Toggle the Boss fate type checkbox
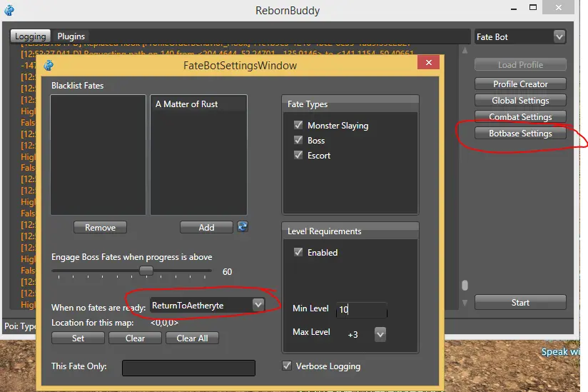588x392 pixels. click(x=298, y=140)
